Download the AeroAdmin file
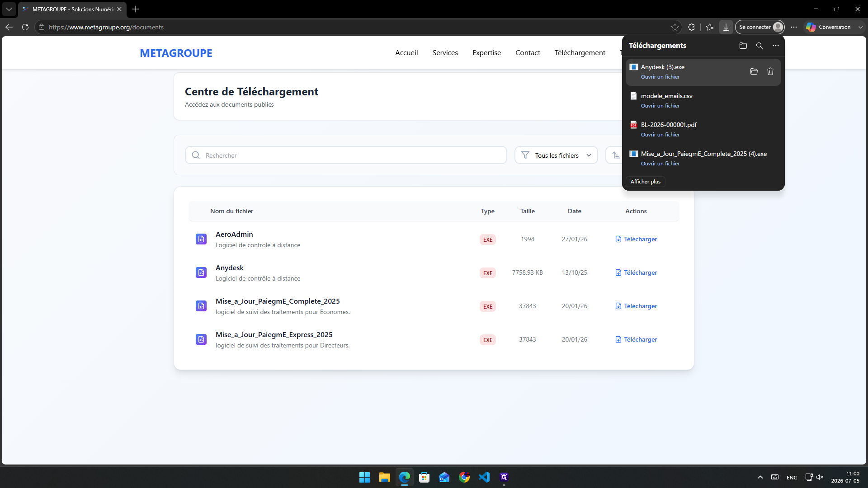The height and width of the screenshot is (488, 868). 636,239
